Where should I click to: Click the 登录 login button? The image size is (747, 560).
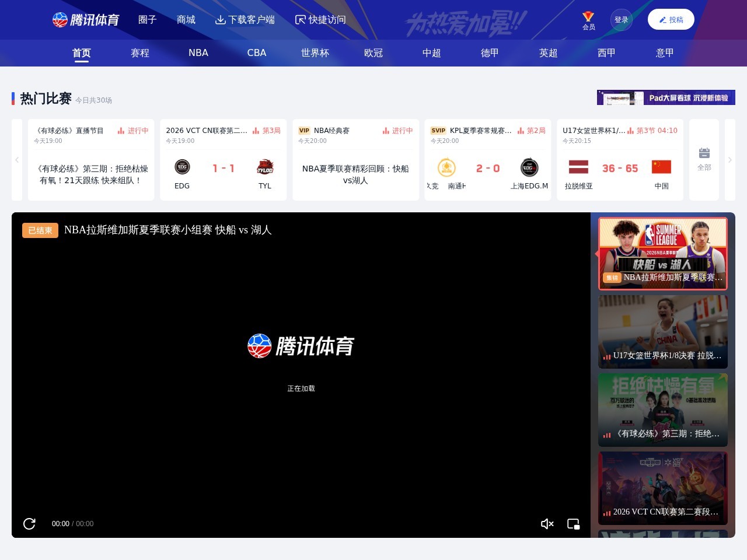622,20
